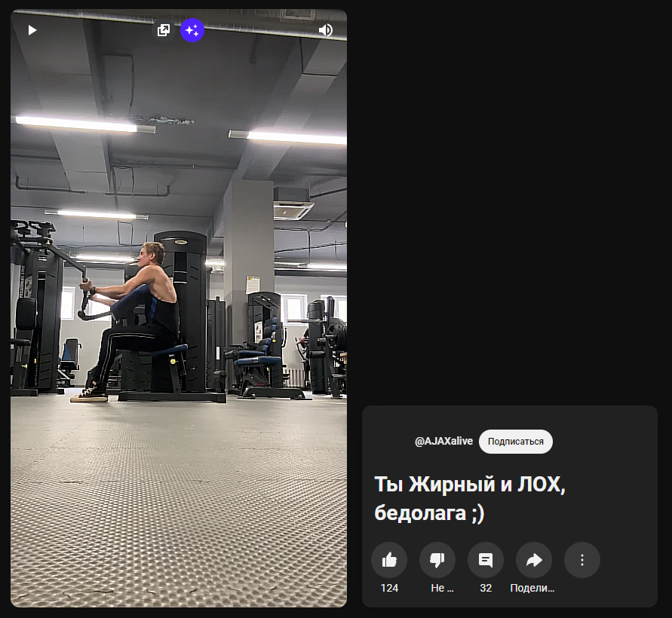Mute the video with speaker icon
This screenshot has height=618, width=672.
tap(325, 30)
